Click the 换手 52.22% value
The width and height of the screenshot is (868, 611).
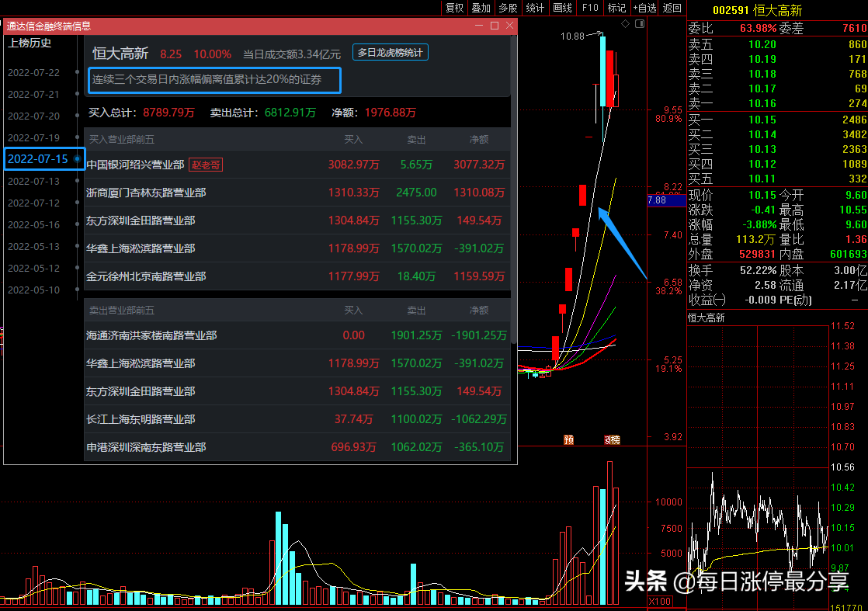(x=759, y=271)
